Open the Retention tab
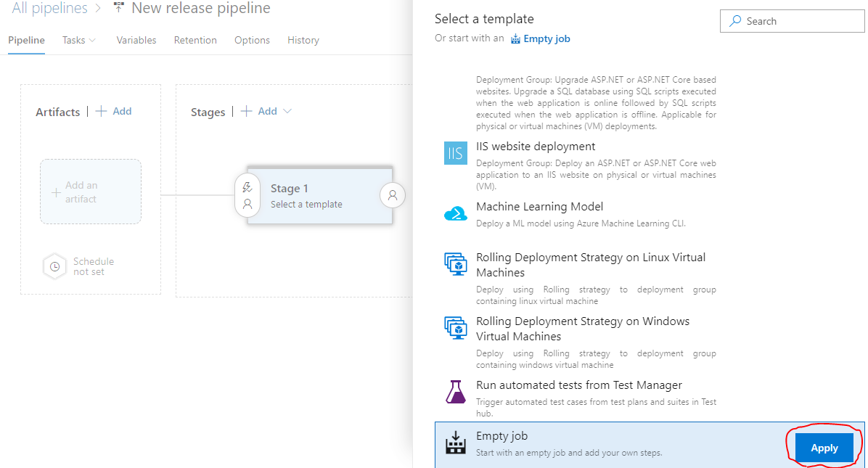Image resolution: width=868 pixels, height=468 pixels. coord(195,41)
